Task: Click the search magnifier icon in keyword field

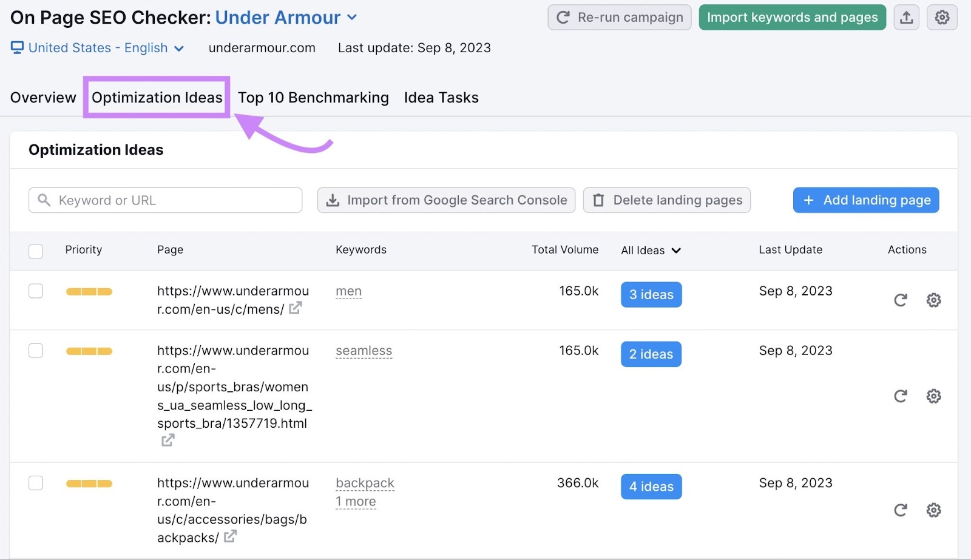Action: 44,200
